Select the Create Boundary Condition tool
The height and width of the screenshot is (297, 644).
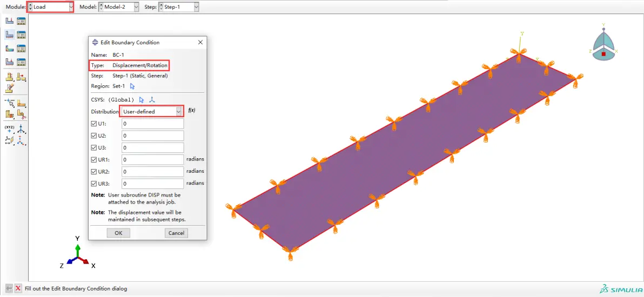pyautogui.click(x=9, y=35)
